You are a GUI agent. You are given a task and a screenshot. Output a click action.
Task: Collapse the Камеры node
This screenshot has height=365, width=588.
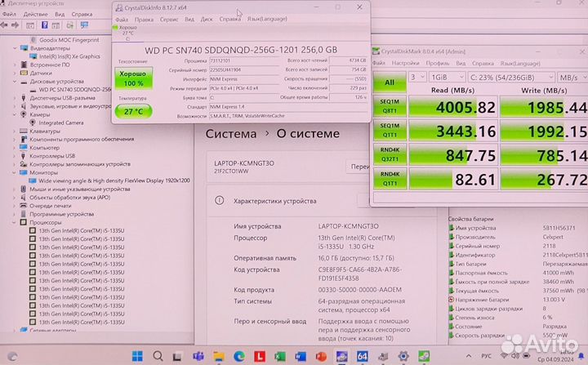tap(15, 114)
